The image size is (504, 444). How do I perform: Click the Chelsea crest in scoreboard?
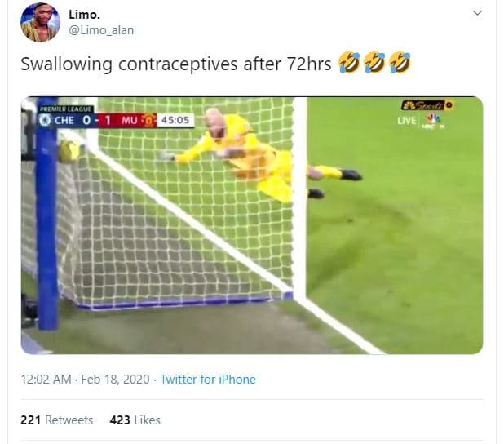pyautogui.click(x=45, y=120)
